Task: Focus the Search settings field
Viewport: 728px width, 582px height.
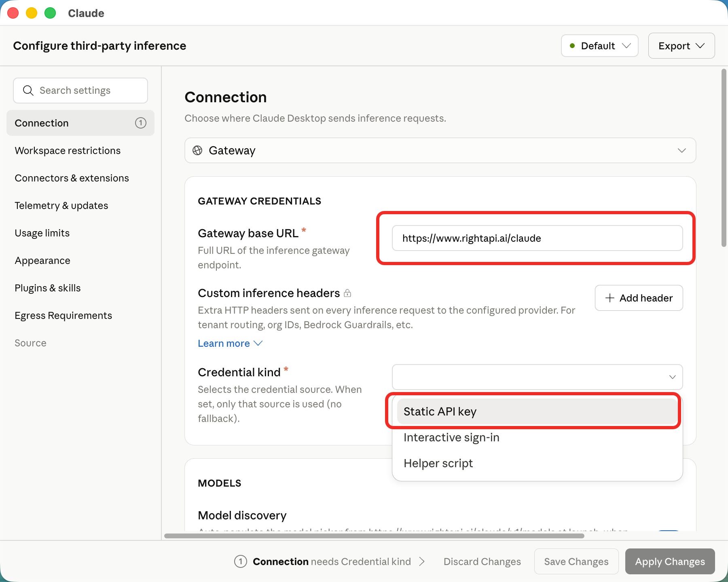Action: click(x=80, y=91)
